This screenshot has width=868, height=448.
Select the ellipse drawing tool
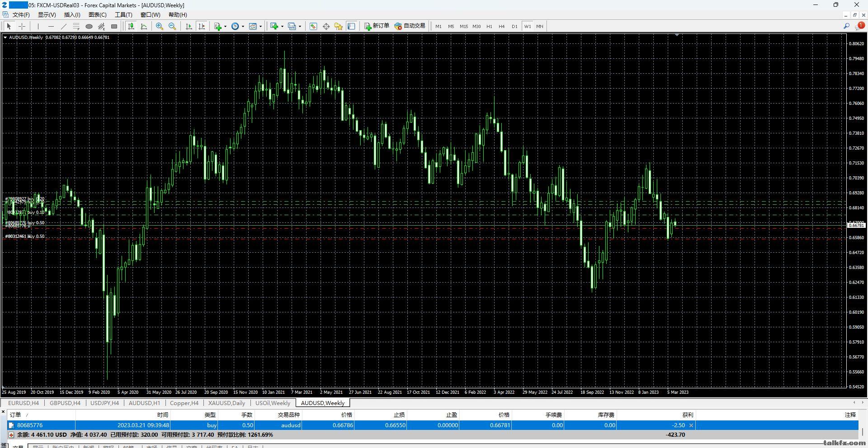[89, 26]
